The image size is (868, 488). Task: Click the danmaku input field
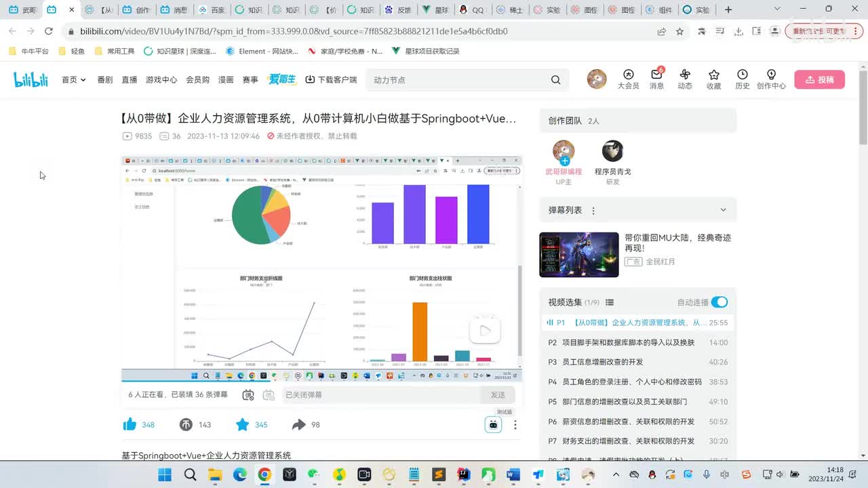382,394
